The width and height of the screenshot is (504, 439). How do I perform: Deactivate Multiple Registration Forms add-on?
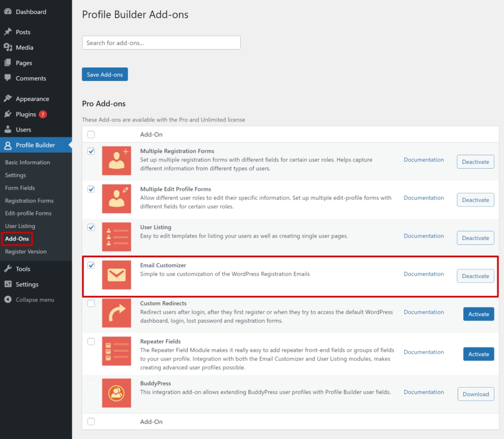[475, 162]
